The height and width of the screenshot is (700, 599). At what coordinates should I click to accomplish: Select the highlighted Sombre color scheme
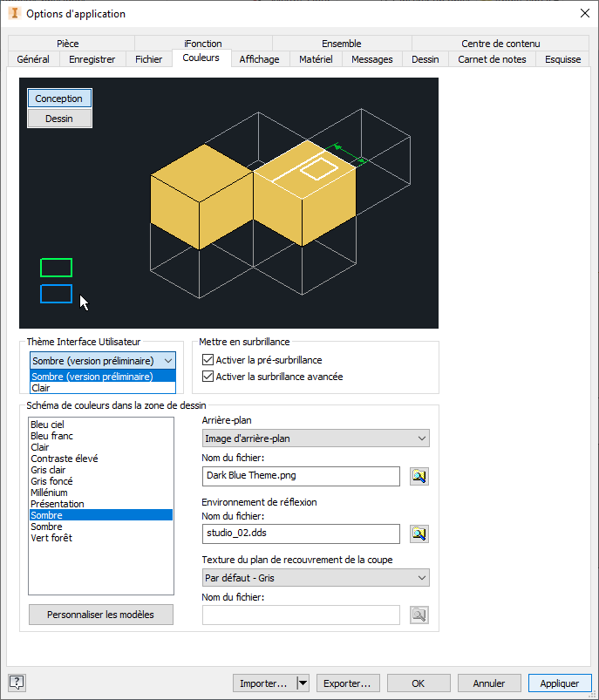(101, 515)
